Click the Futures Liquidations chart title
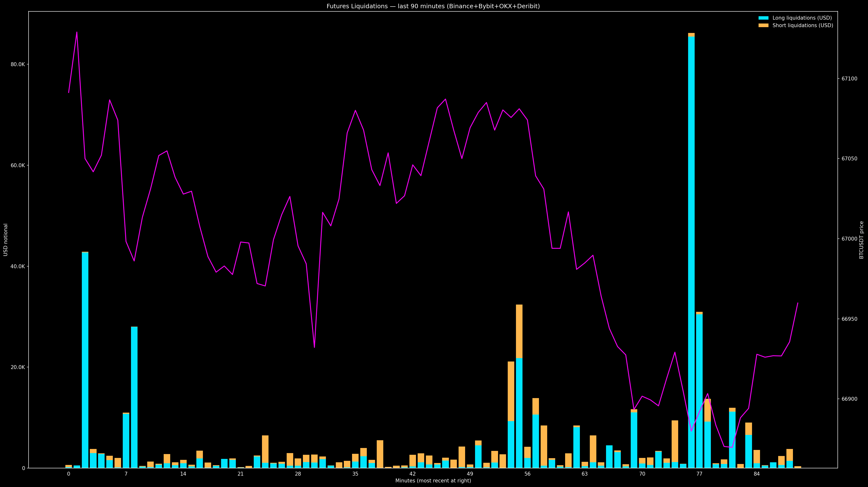 pos(433,6)
